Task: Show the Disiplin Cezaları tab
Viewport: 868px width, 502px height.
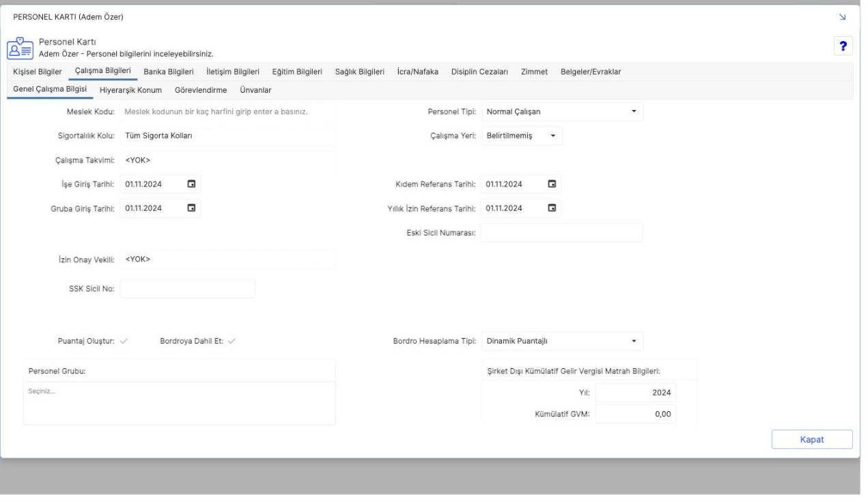Action: [x=479, y=72]
